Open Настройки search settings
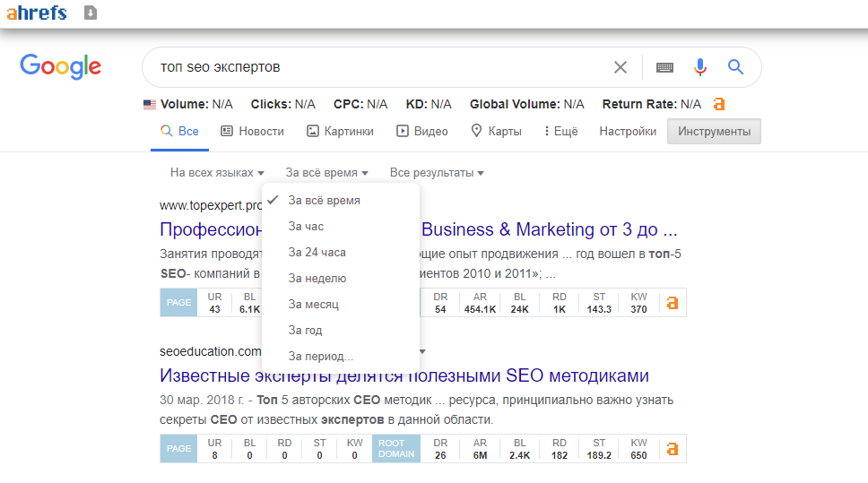Screen dimensions: 868x483 pyautogui.click(x=628, y=132)
